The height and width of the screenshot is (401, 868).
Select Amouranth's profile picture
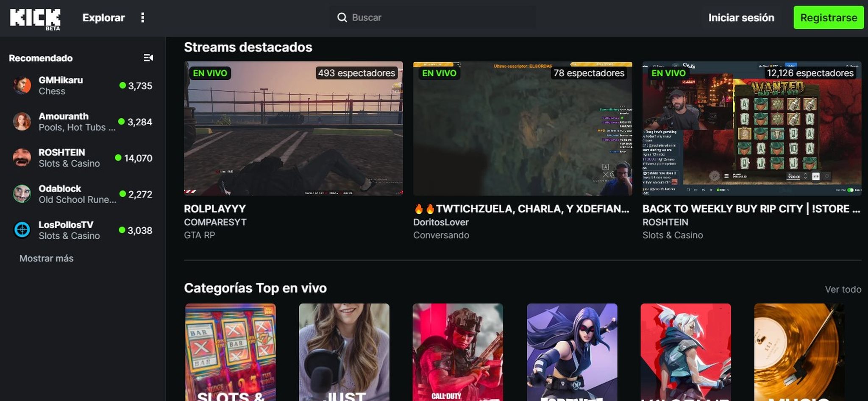pyautogui.click(x=22, y=121)
